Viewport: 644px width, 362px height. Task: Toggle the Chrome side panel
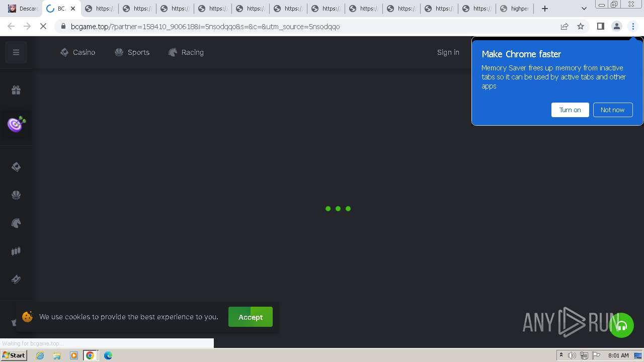(600, 26)
